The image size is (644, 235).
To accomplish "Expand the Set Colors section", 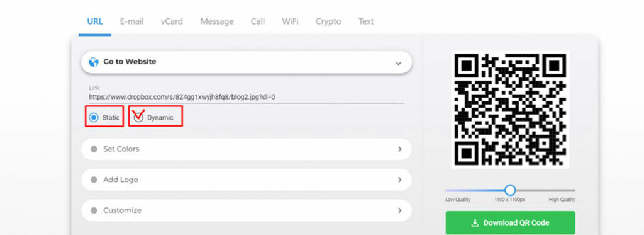I will (247, 149).
